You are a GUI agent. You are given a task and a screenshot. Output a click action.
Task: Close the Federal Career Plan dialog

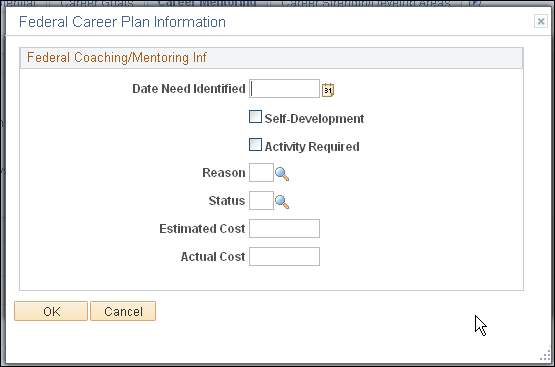(540, 22)
